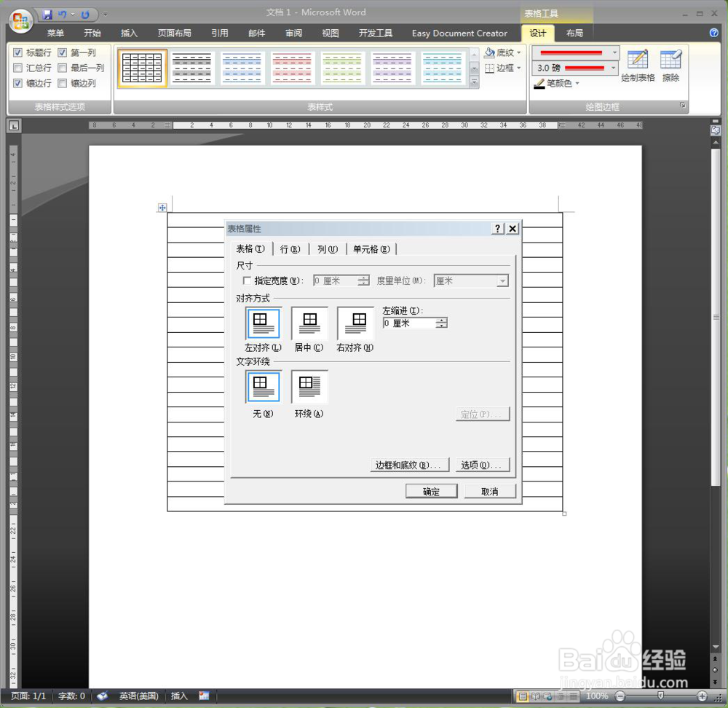Click the dialog help question mark
728x708 pixels.
[497, 229]
